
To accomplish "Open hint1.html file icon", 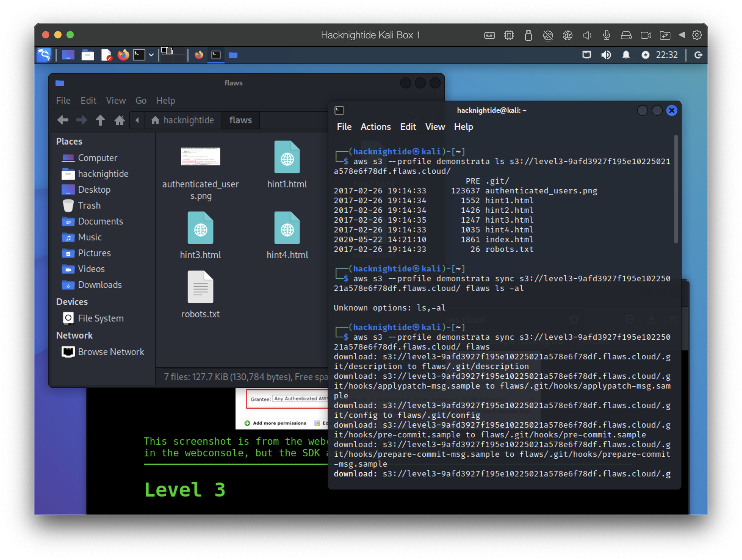I will coord(287,157).
